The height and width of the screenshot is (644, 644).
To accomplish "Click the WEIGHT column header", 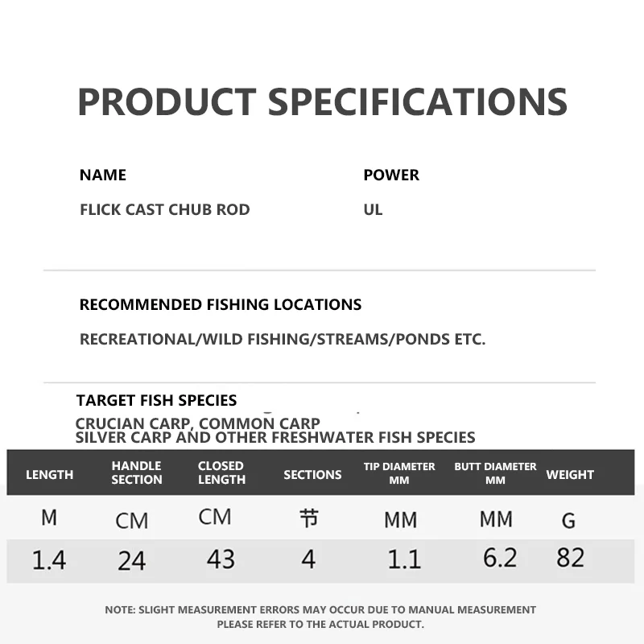I will (570, 474).
